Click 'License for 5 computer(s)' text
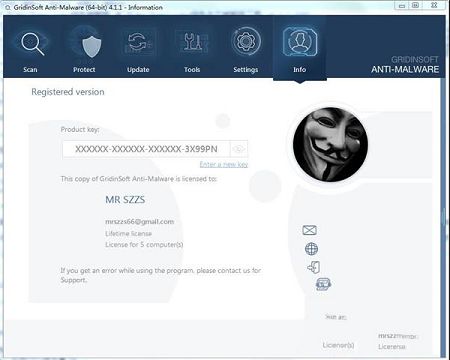Image resolution: width=450 pixels, height=360 pixels. tap(144, 245)
